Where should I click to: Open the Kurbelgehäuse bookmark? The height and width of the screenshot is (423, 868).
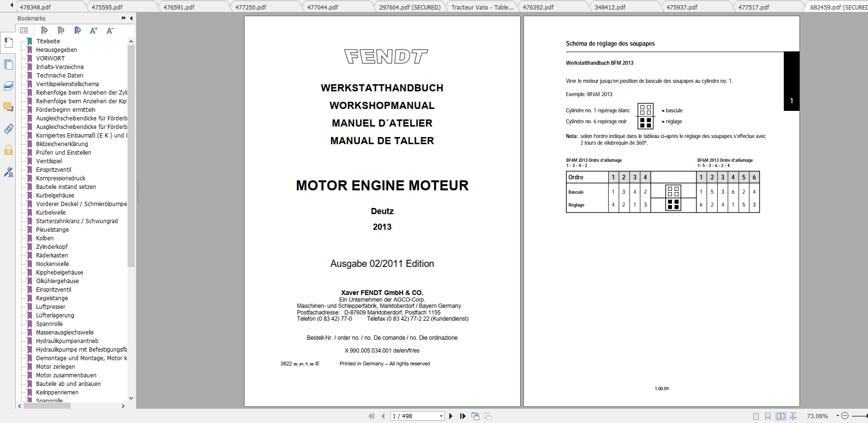coord(55,196)
